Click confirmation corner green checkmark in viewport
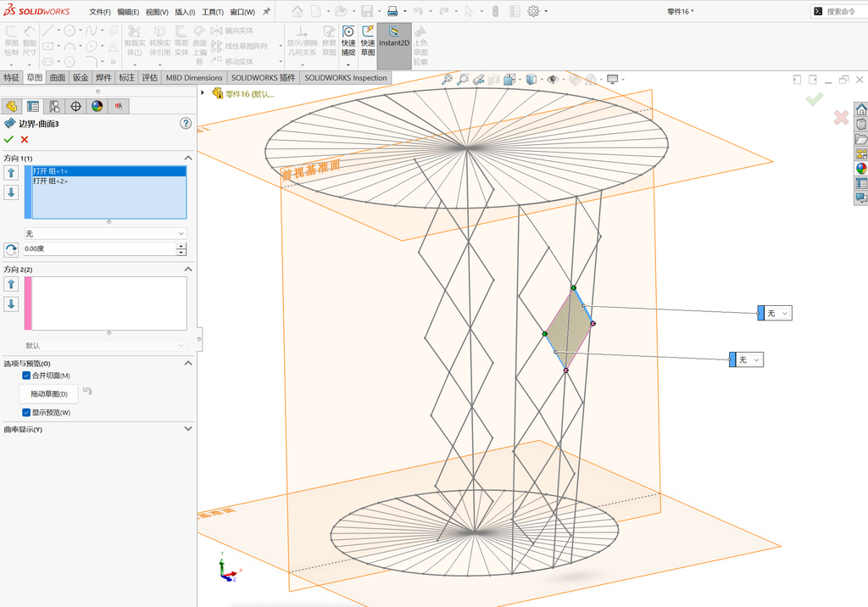 point(815,99)
